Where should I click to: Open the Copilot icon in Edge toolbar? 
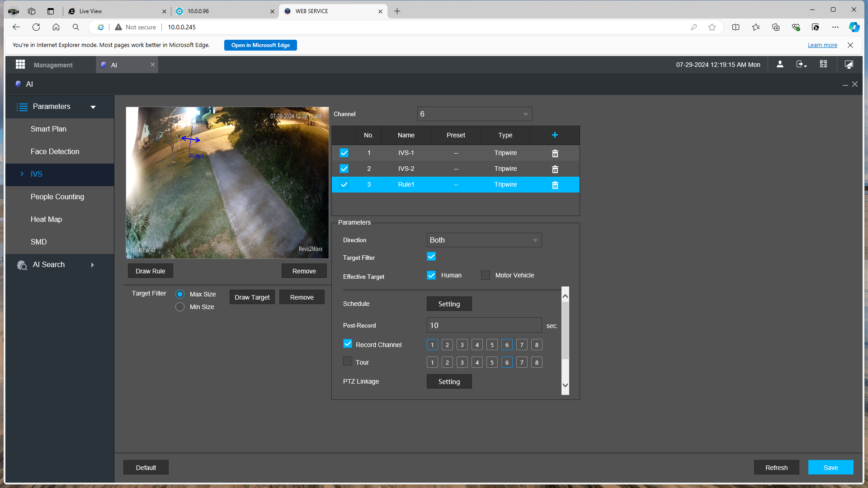(854, 27)
